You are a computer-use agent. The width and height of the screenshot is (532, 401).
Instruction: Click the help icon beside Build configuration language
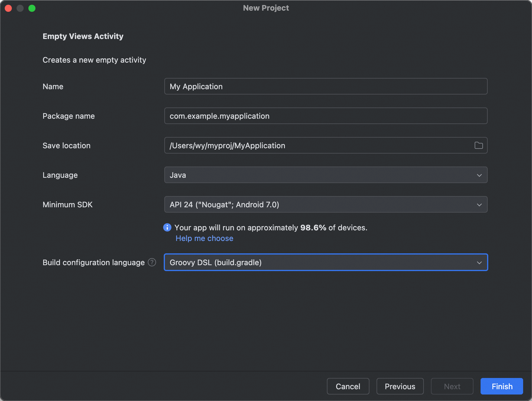152,262
